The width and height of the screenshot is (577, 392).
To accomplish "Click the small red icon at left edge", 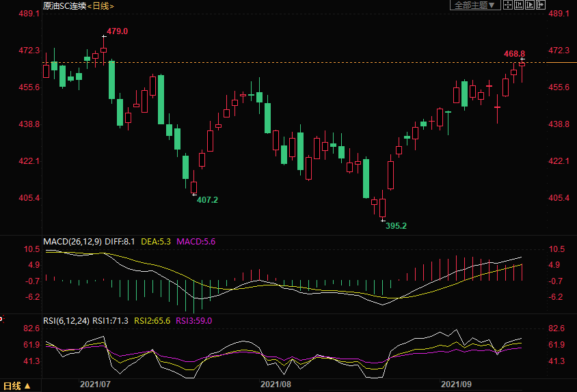I will 1,318.
